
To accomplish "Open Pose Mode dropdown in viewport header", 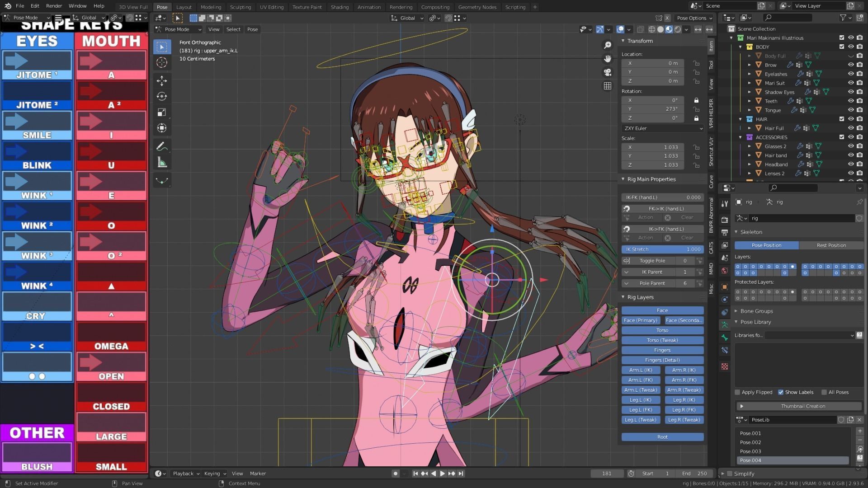I will [x=179, y=29].
